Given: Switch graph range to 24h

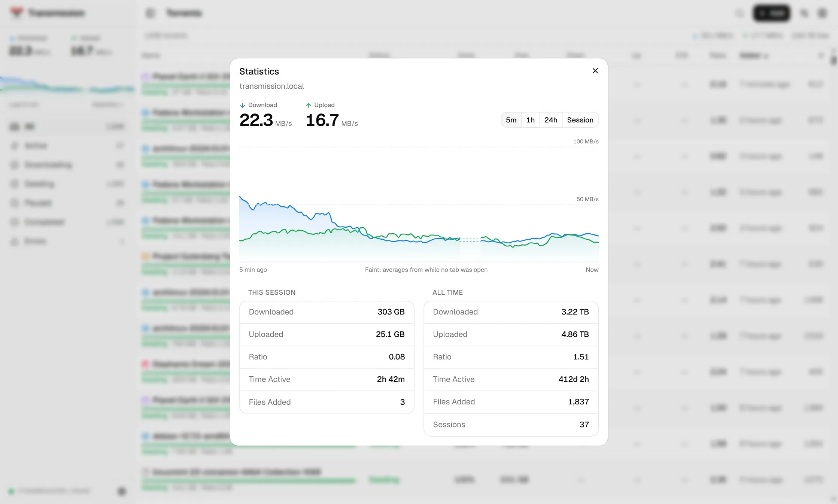Looking at the screenshot, I should tap(550, 120).
